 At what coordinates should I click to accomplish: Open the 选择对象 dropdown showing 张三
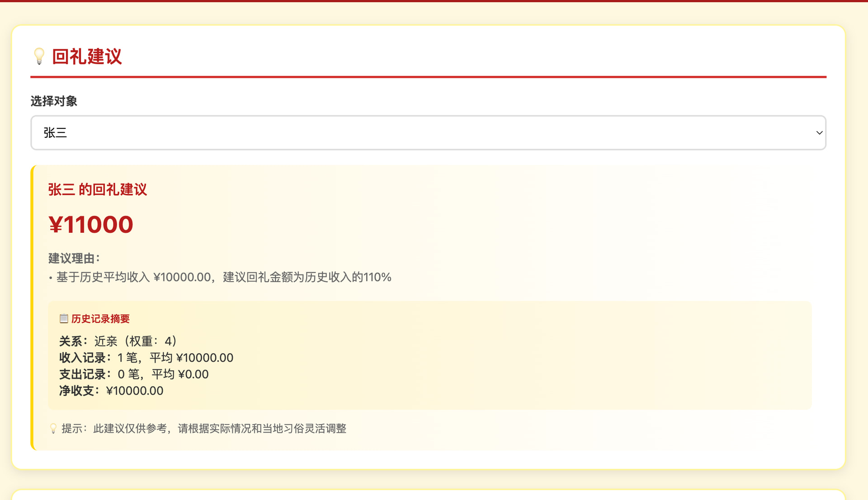click(x=428, y=132)
